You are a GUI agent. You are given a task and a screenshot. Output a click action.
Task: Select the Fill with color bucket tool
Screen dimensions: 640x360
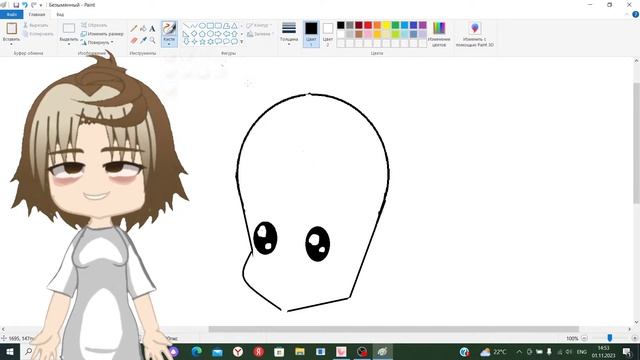click(x=143, y=29)
